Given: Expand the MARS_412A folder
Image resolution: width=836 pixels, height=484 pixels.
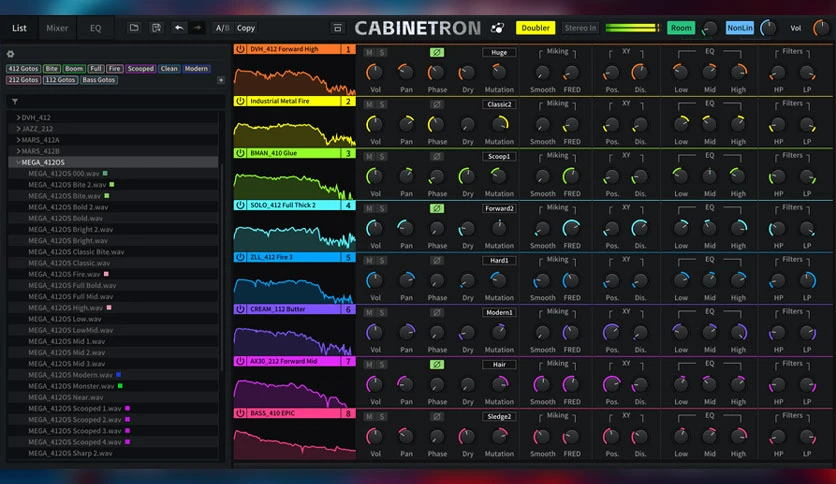Looking at the screenshot, I should (18, 140).
